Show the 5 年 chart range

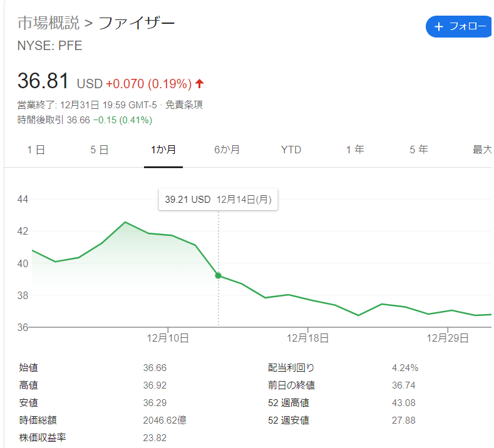pos(418,150)
